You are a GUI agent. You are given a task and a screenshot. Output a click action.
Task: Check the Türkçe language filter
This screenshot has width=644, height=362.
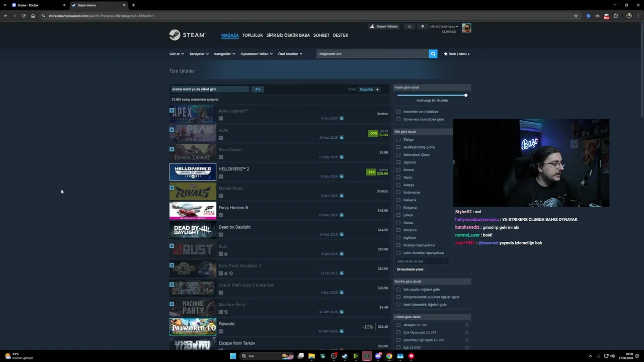398,139
